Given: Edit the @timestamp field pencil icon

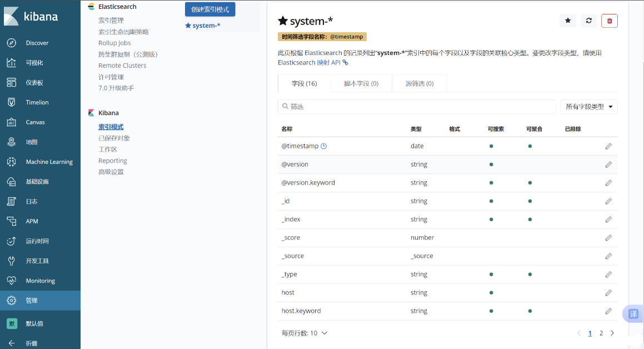Looking at the screenshot, I should 608,146.
